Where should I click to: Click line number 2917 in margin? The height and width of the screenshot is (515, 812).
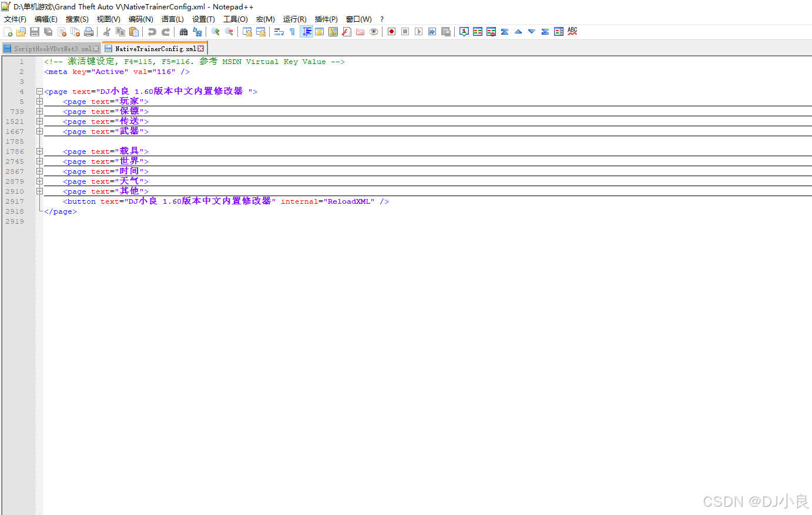15,201
